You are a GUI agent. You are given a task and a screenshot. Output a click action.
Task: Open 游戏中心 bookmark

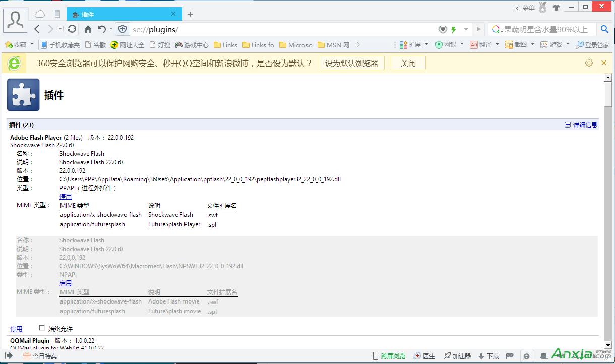(x=192, y=45)
